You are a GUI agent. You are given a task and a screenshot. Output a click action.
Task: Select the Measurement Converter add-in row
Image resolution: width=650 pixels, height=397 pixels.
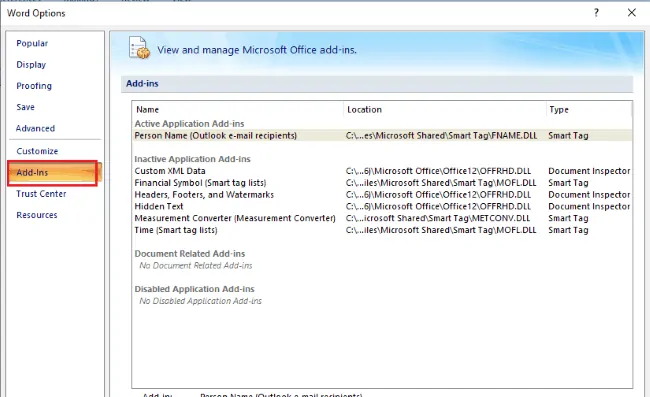(382, 218)
